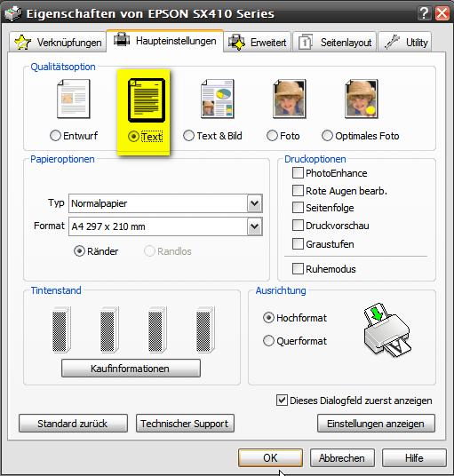
Task: Open the Typ paper dropdown arrow
Action: click(x=254, y=203)
